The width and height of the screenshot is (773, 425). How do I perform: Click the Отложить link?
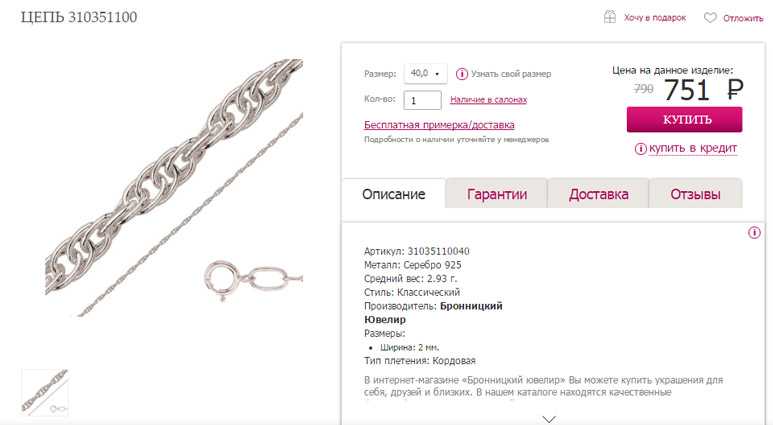pyautogui.click(x=743, y=18)
